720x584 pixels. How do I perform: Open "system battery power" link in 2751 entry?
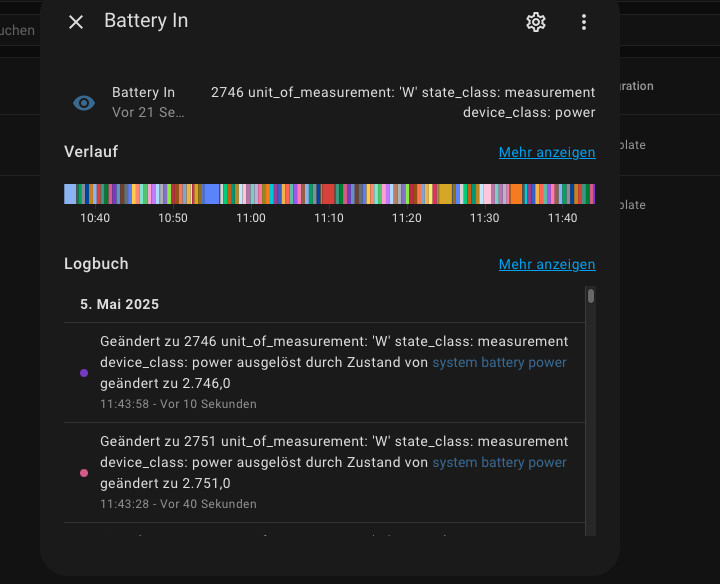pyautogui.click(x=499, y=463)
